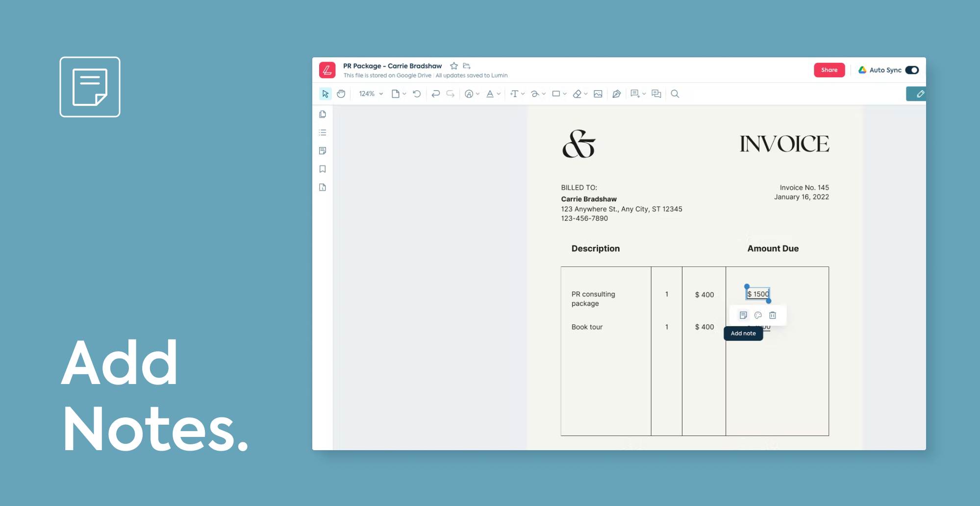Viewport: 980px width, 506px height.
Task: Select the rectangle shape tool
Action: click(556, 94)
